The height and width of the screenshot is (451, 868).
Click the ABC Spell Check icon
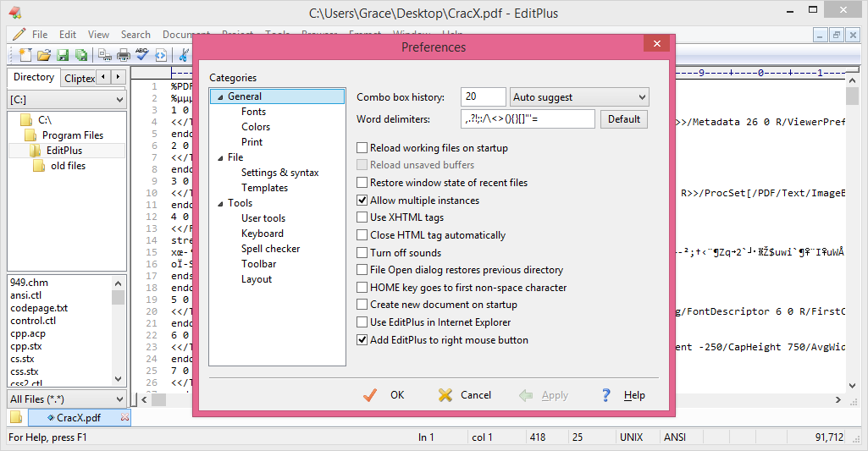click(x=141, y=54)
